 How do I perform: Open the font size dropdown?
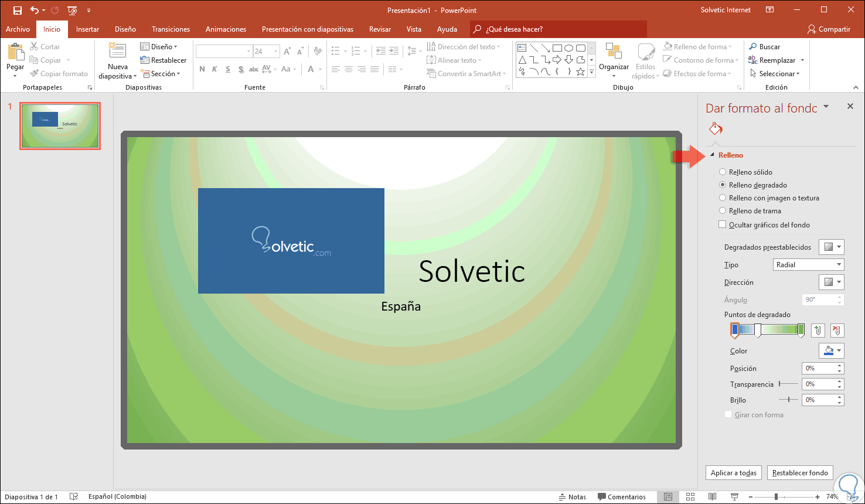pyautogui.click(x=275, y=52)
